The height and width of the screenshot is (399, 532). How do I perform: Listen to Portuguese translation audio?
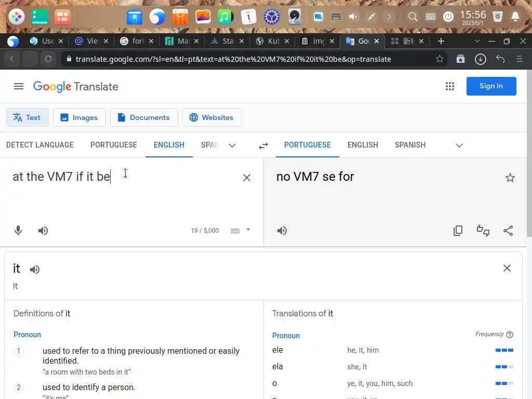[x=282, y=231]
